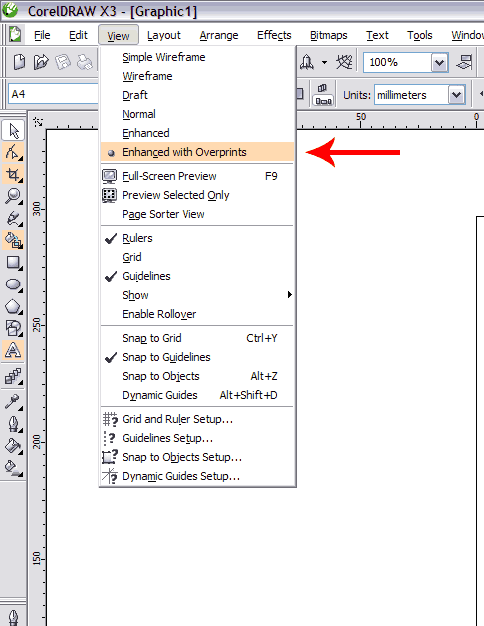The height and width of the screenshot is (626, 484).
Task: Open the Units millimeters dropdown
Action: click(456, 95)
